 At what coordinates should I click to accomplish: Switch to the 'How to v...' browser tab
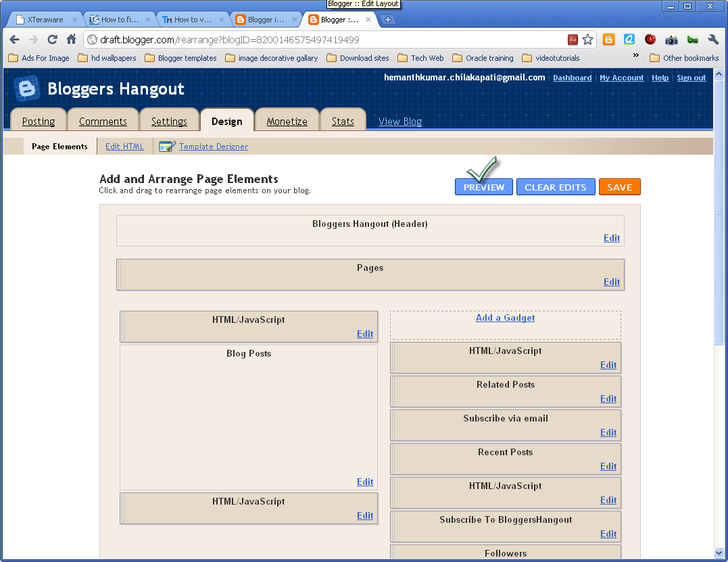coord(193,20)
